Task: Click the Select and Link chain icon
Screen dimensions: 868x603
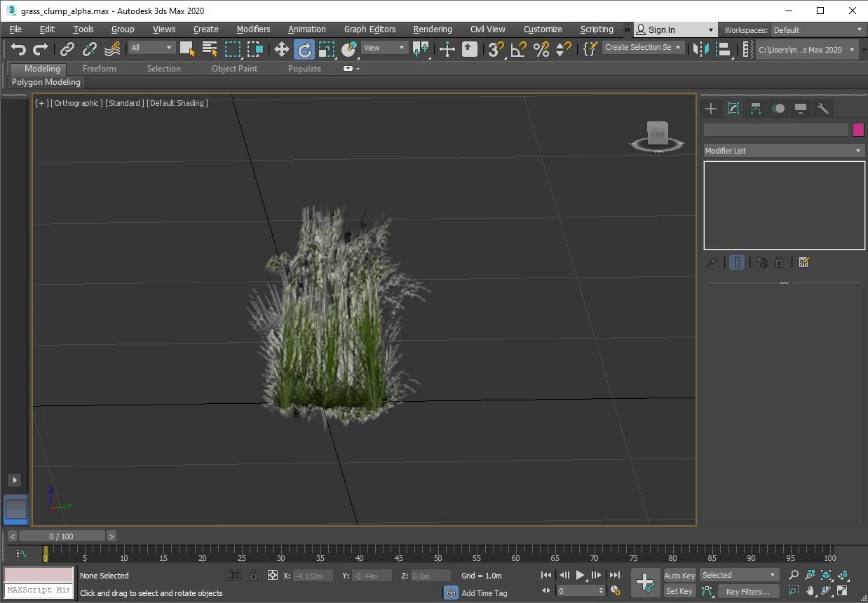Action: (67, 49)
